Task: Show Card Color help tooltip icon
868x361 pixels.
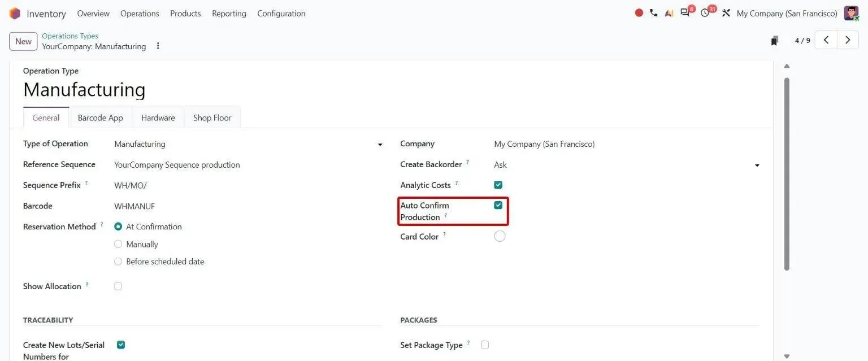Action: (x=444, y=234)
